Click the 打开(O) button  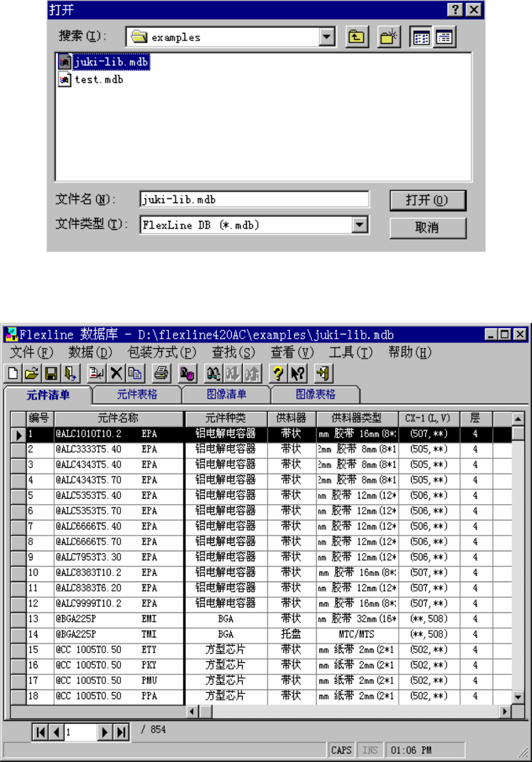pyautogui.click(x=427, y=200)
